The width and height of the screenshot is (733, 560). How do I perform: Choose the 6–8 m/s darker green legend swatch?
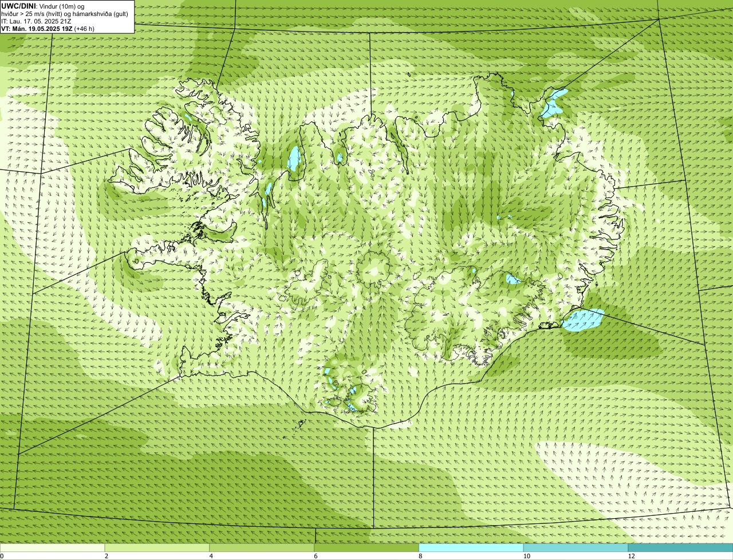pyautogui.click(x=366, y=548)
